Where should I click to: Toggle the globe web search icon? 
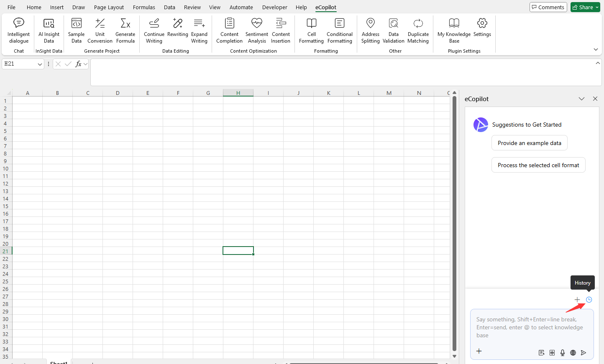573,353
